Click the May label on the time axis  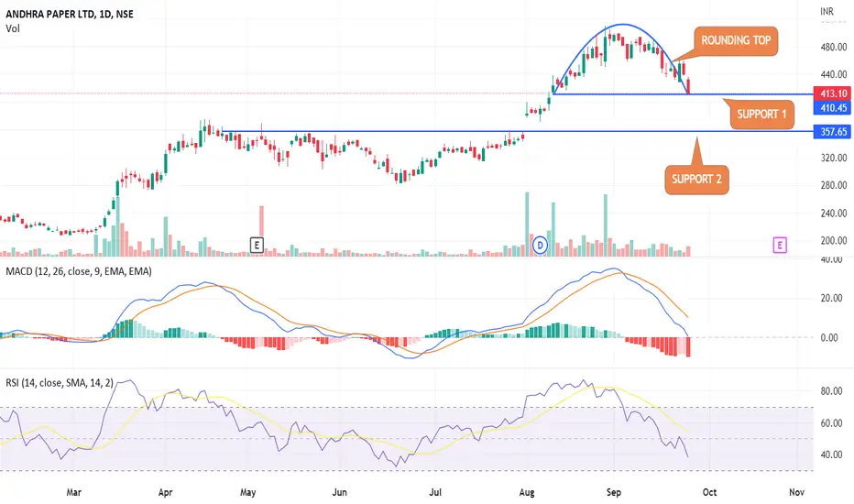247,493
